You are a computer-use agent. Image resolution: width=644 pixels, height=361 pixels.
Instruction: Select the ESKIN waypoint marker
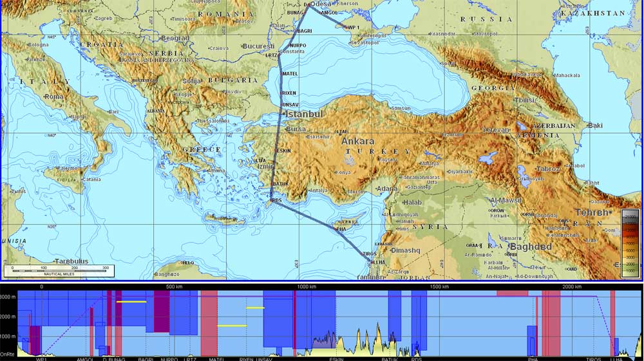283,151
